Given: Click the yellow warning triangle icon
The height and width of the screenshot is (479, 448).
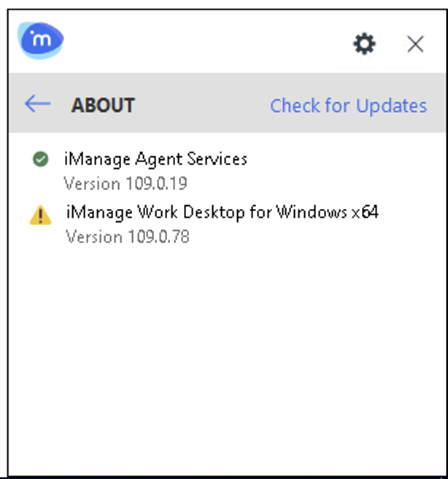Looking at the screenshot, I should [40, 215].
